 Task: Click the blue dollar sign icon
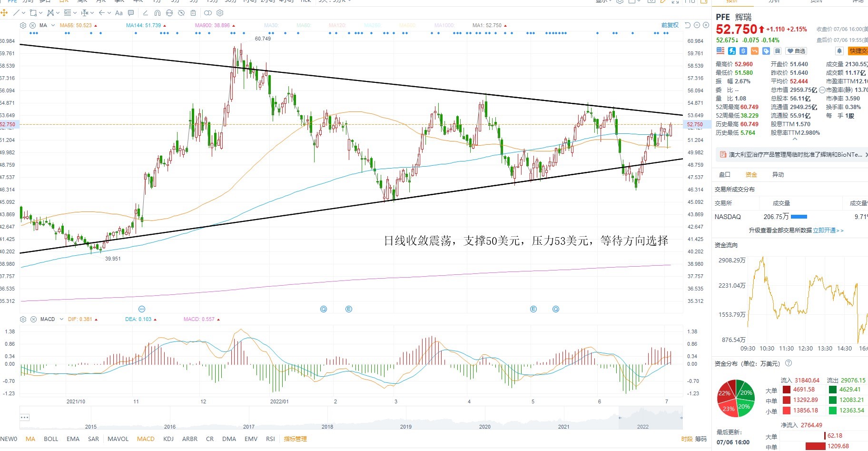(x=743, y=50)
